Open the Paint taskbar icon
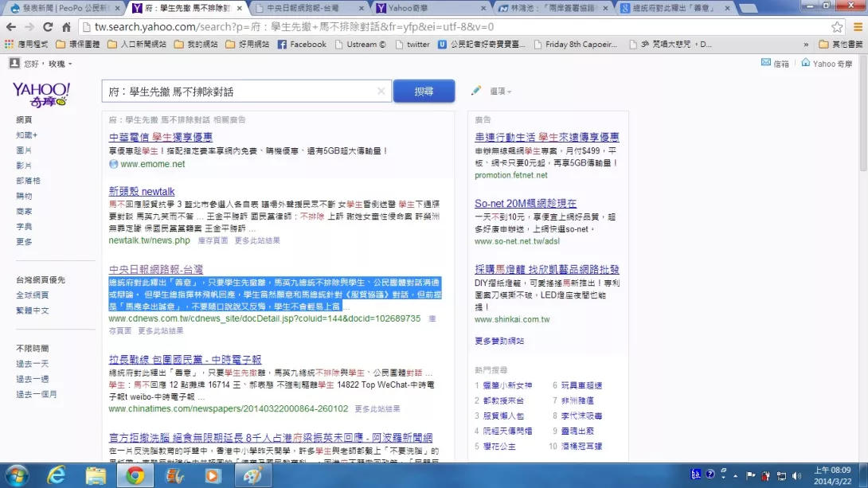 [x=252, y=476]
